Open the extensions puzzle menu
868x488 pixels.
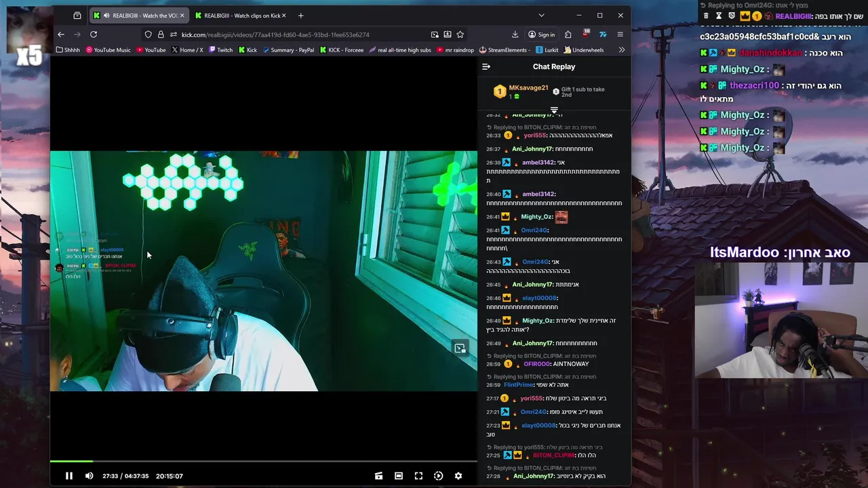coord(568,35)
